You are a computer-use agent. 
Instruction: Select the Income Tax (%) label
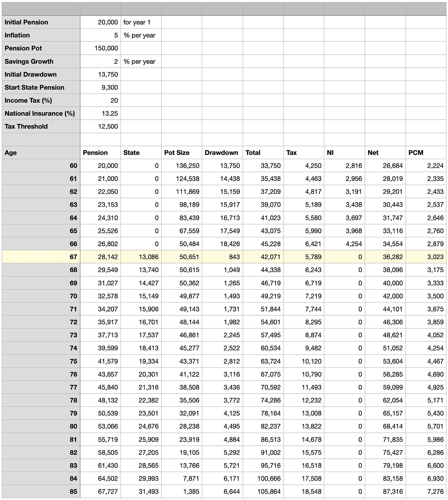click(41, 100)
